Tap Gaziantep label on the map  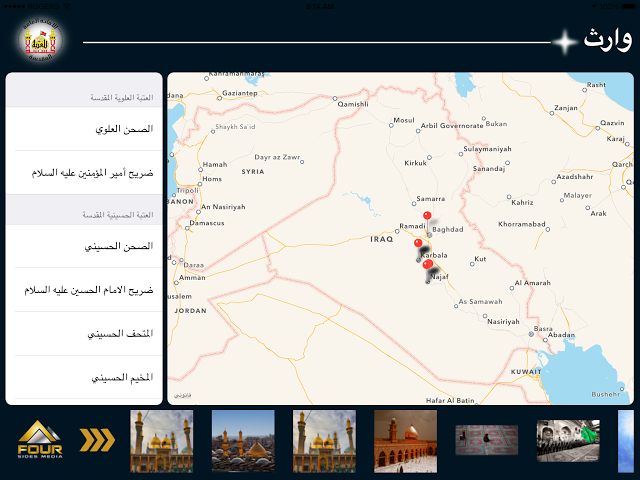(240, 93)
